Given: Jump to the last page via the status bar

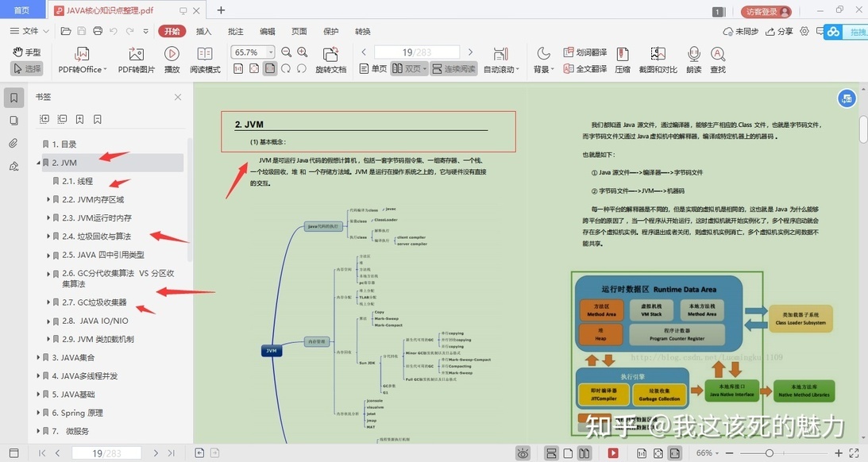Looking at the screenshot, I should coord(171,453).
